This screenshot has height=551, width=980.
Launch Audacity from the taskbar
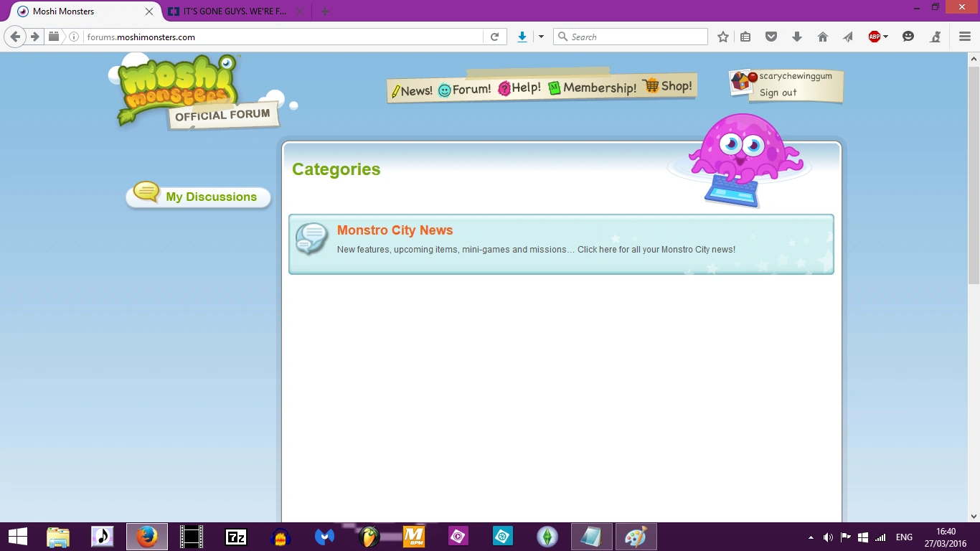[281, 537]
